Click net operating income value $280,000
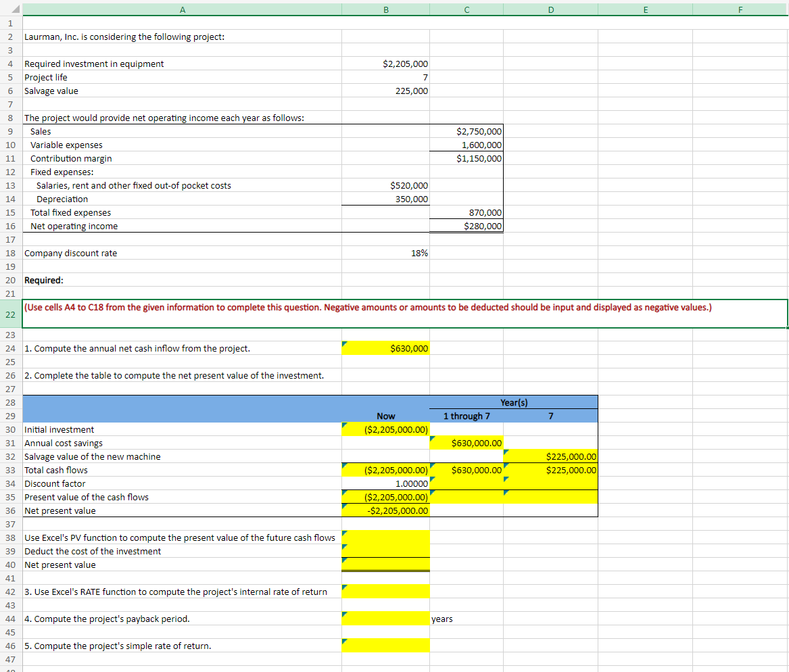This screenshot has width=789, height=672. point(467,226)
